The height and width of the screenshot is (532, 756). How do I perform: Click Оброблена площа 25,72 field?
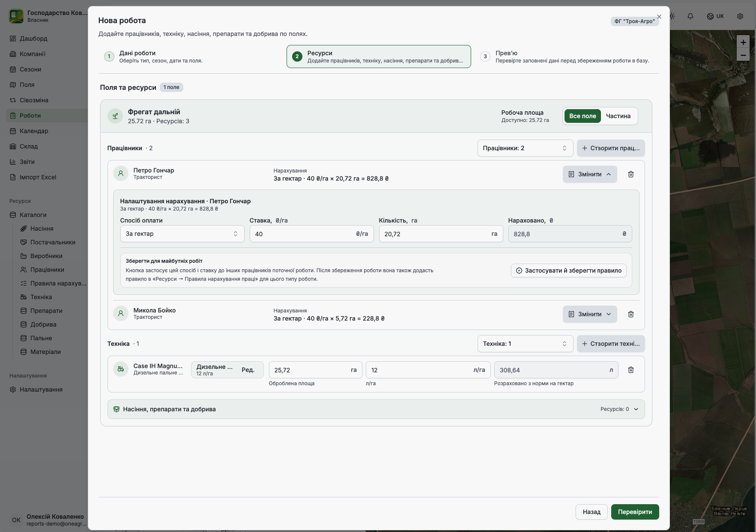point(315,370)
